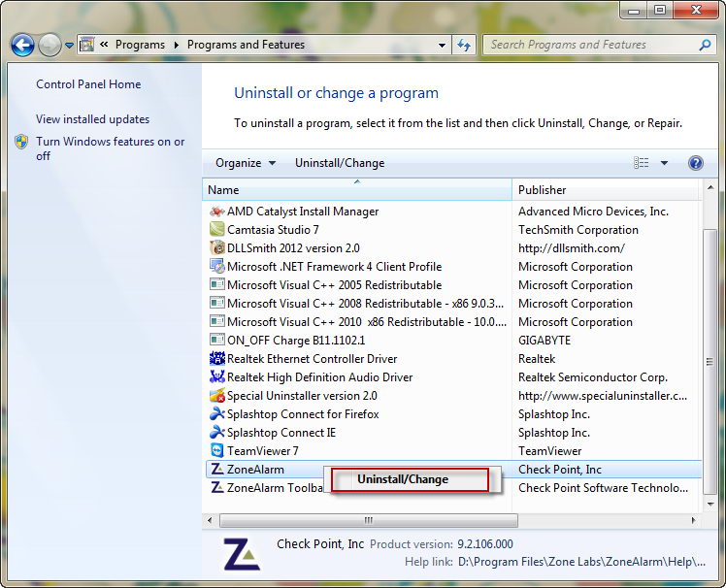Select the ZoneAlarm entry icon

(x=217, y=470)
